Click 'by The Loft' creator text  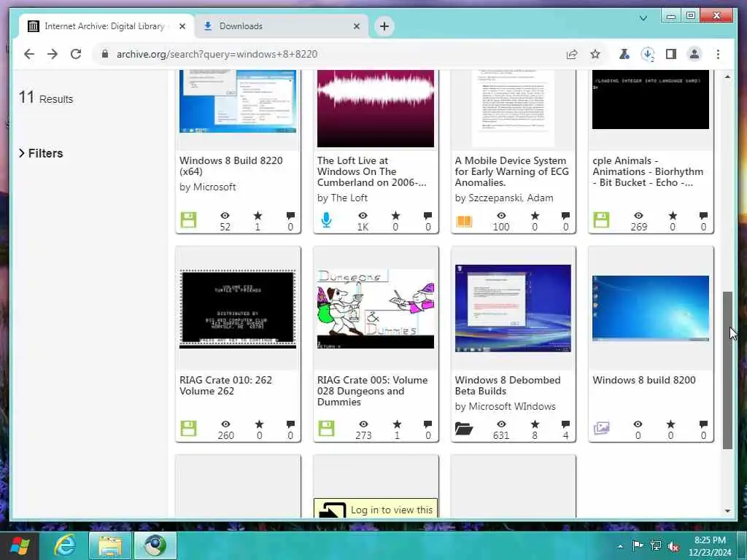click(x=343, y=198)
